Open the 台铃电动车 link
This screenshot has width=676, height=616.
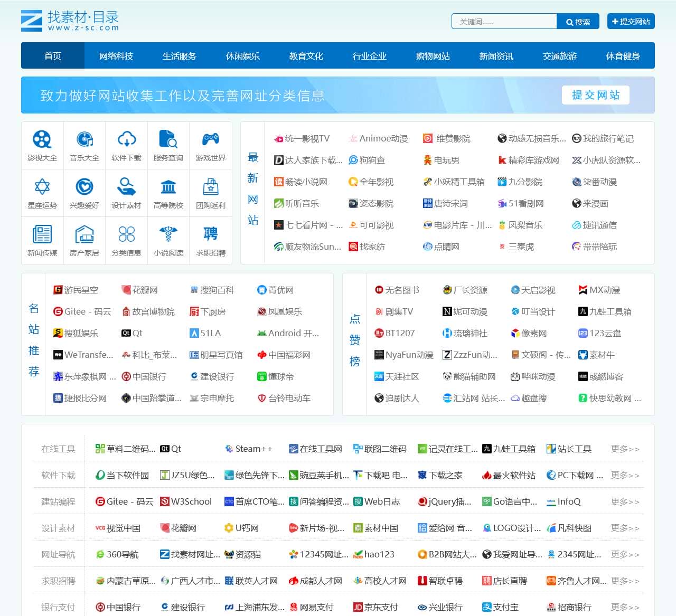coord(289,398)
